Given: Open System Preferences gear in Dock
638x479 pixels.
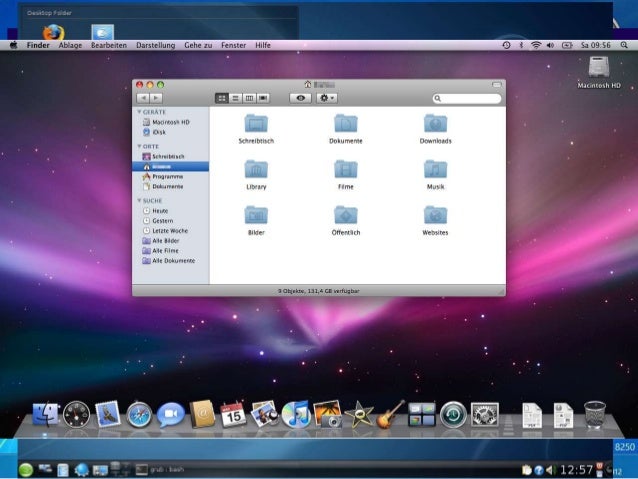Looking at the screenshot, I should click(x=484, y=415).
